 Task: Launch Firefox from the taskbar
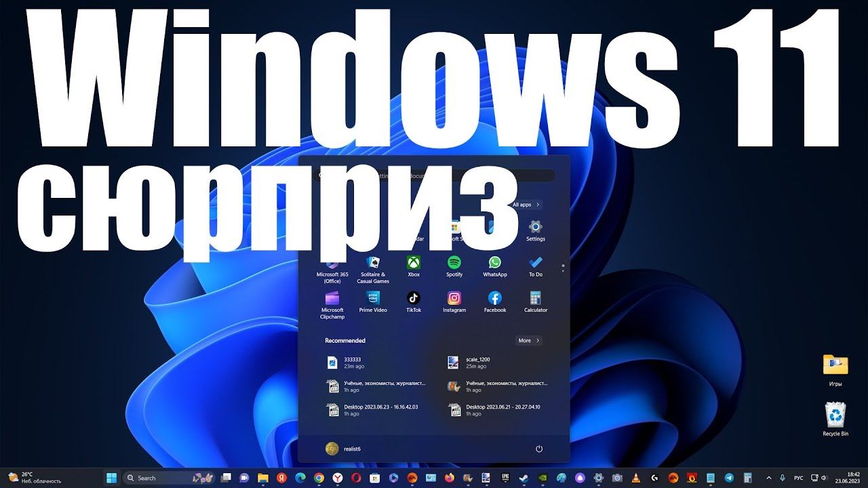pos(449,478)
